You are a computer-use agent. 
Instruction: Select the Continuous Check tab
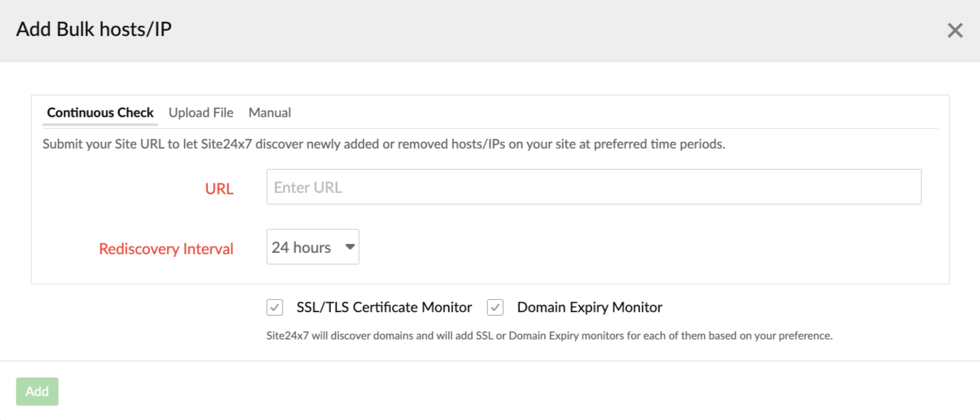(100, 112)
